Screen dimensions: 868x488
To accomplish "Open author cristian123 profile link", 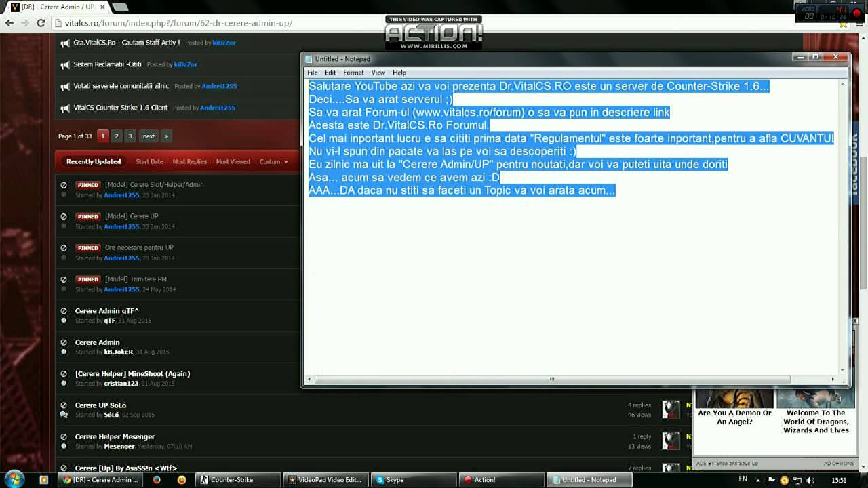I will pos(121,384).
